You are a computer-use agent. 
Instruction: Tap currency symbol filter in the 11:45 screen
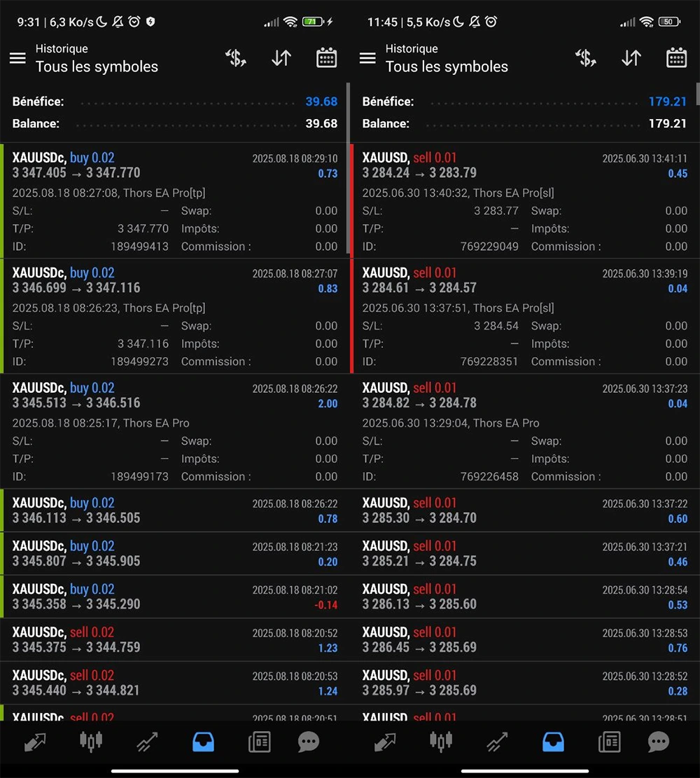pos(586,58)
